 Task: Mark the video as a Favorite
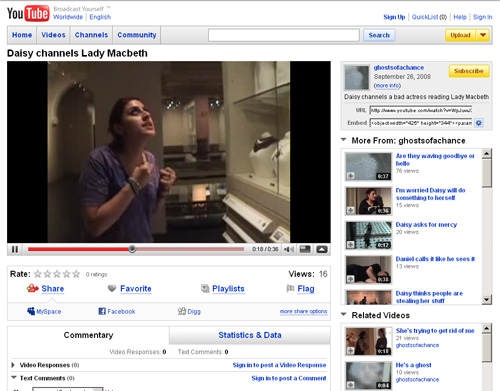coord(129,289)
